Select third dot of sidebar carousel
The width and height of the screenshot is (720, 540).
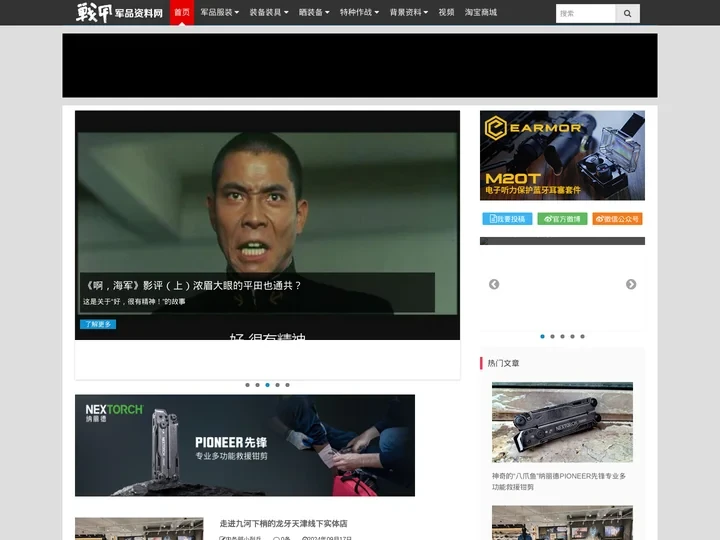562,337
